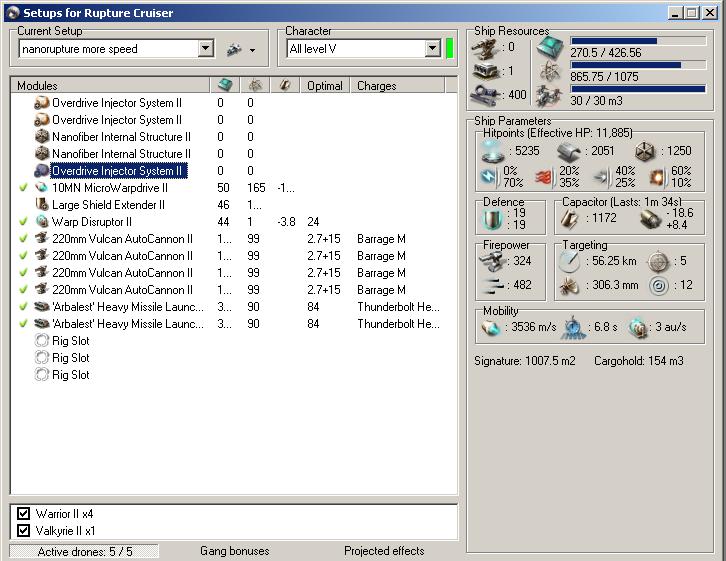Click the CPU usage bar 270.5 / 426.56
This screenshot has width=726, height=561.
638,41
